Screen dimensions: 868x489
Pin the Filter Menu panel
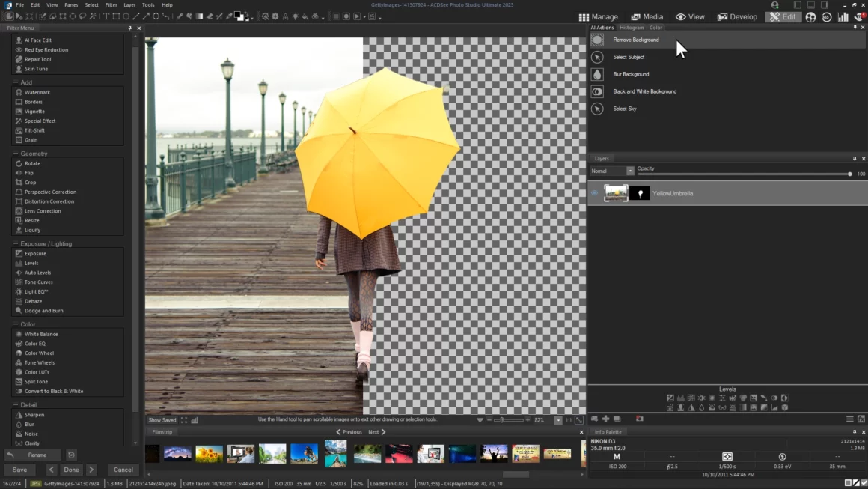point(130,28)
